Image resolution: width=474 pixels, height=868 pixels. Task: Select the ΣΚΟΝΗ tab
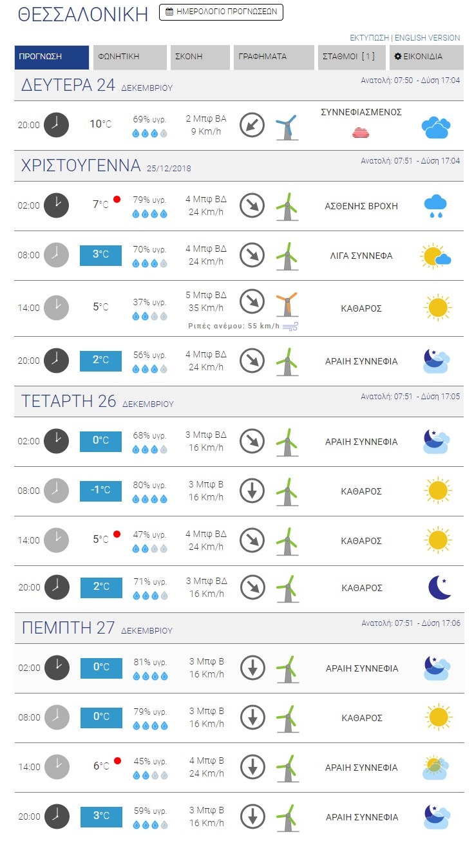[x=200, y=57]
